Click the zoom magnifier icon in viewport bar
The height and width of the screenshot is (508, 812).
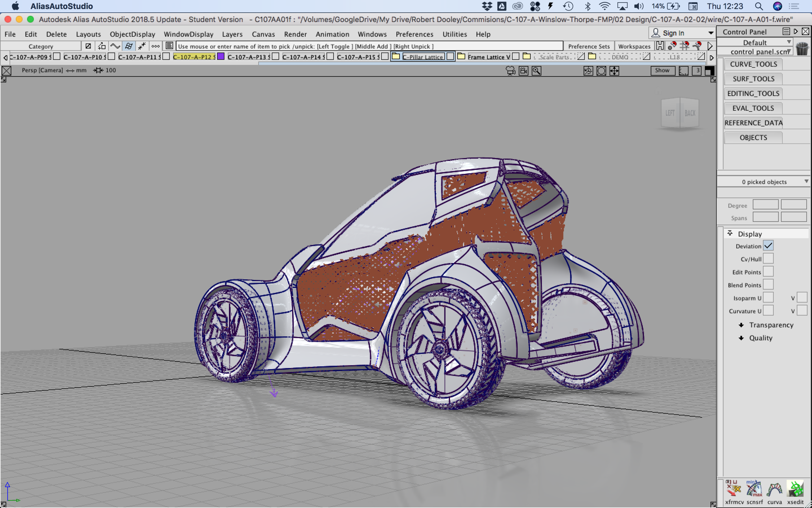[536, 71]
